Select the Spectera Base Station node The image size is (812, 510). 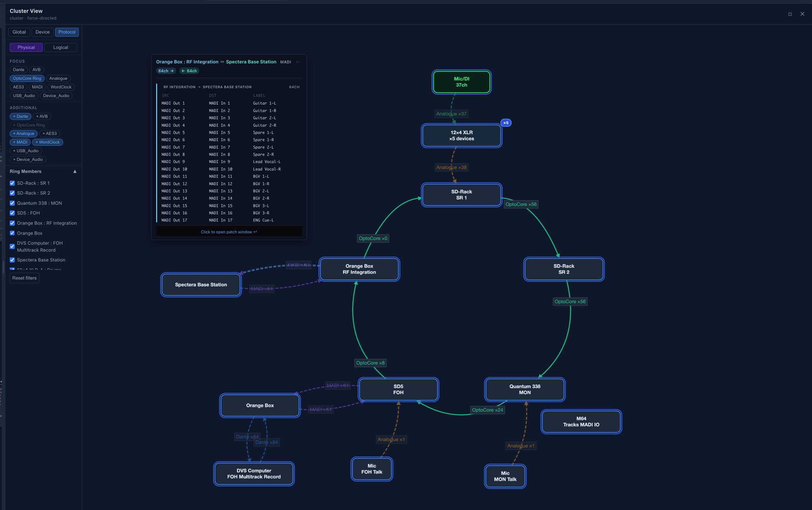(201, 285)
